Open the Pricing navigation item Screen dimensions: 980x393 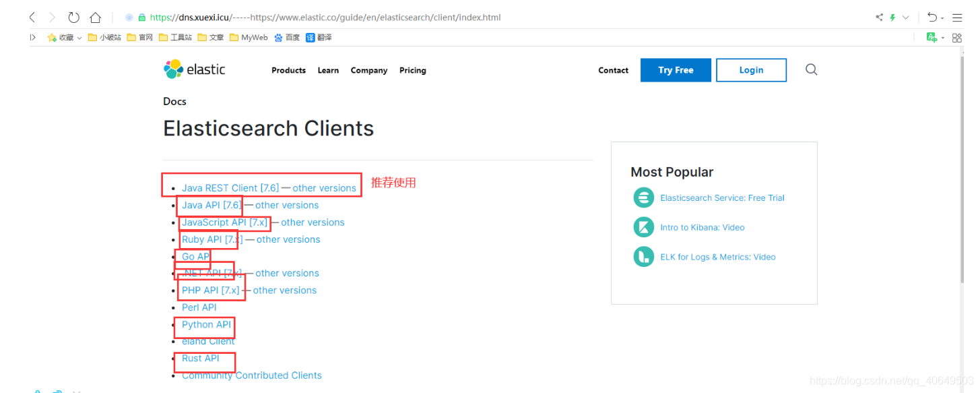(413, 70)
